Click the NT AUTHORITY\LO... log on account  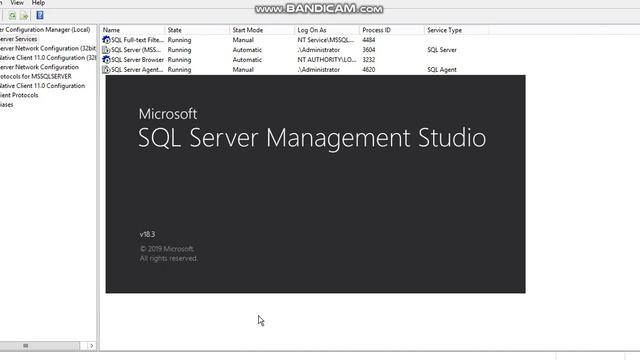(x=327, y=60)
